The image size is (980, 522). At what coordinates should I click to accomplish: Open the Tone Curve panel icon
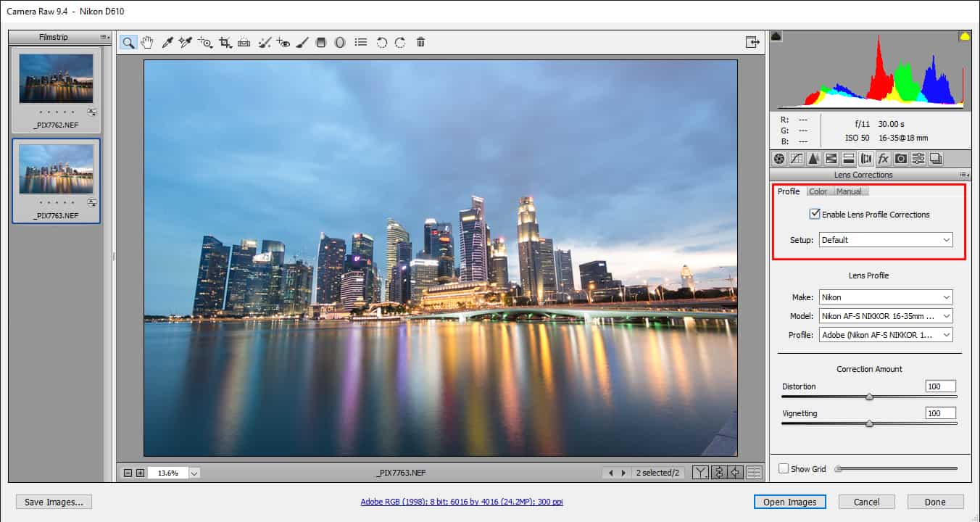[x=796, y=159]
